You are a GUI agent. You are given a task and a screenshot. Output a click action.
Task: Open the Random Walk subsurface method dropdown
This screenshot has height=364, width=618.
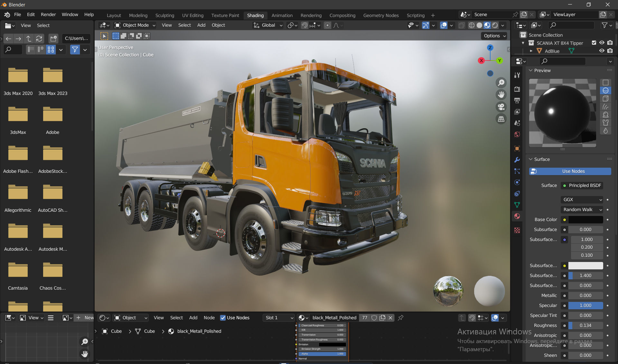582,210
